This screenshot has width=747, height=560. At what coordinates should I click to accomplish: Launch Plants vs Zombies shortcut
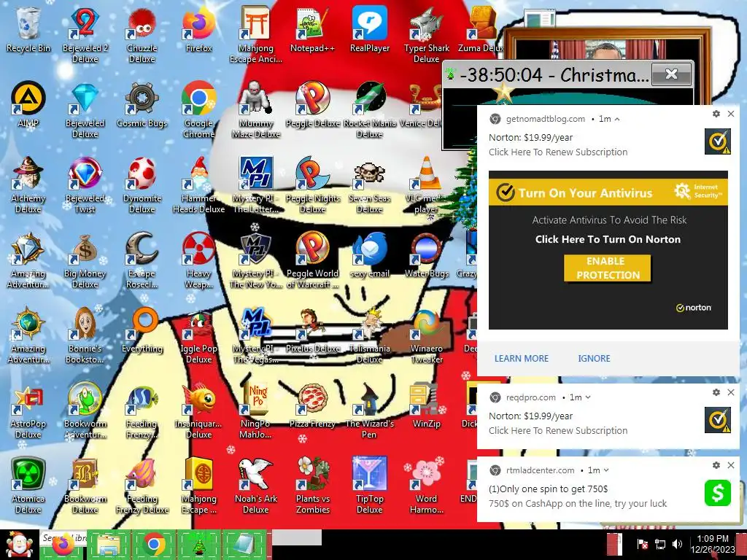tap(312, 486)
